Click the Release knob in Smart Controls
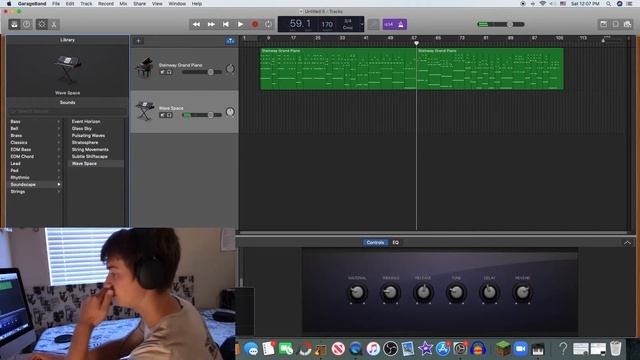This screenshot has width=640, height=360. pyautogui.click(x=423, y=292)
